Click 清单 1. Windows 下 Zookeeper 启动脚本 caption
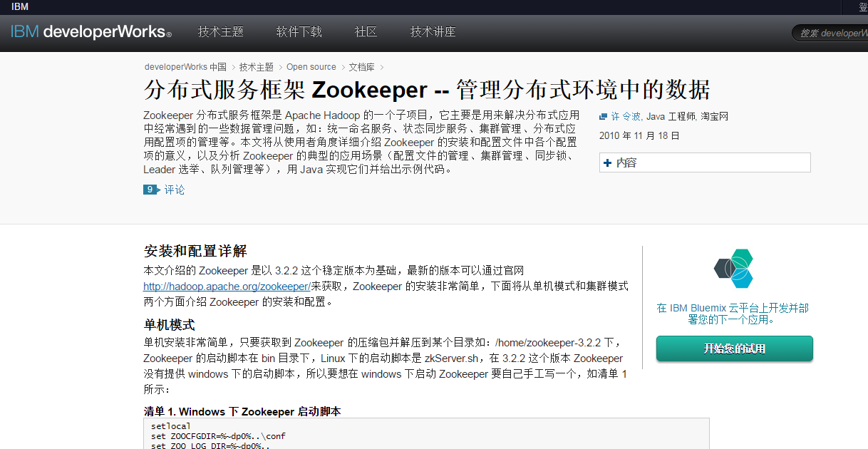Viewport: 868px width, 449px height. tap(242, 411)
